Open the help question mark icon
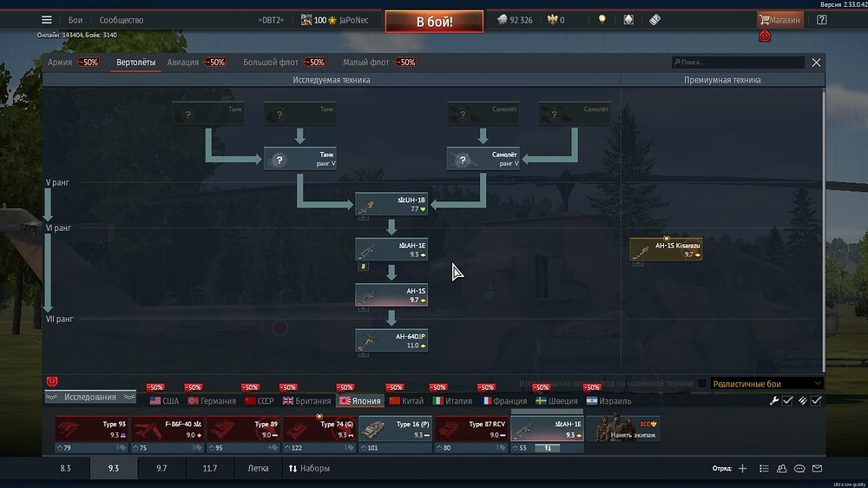The image size is (868, 488). [x=821, y=20]
